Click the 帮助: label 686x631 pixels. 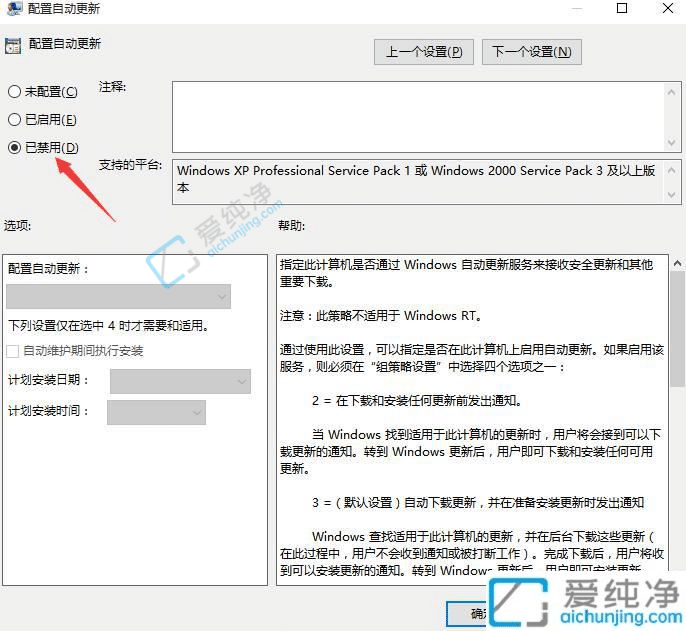pos(291,226)
